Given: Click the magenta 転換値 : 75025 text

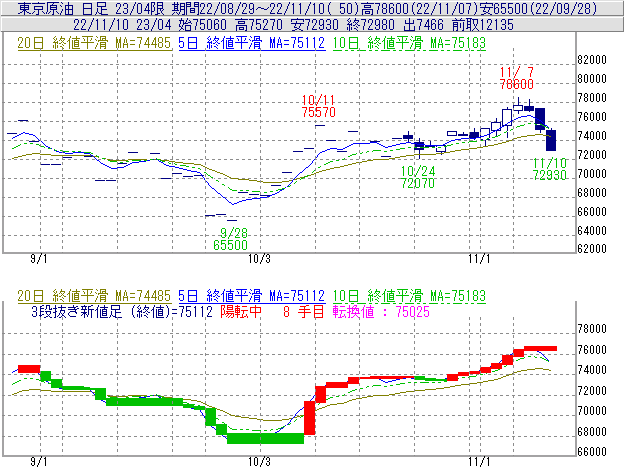Looking at the screenshot, I should click(x=381, y=311).
